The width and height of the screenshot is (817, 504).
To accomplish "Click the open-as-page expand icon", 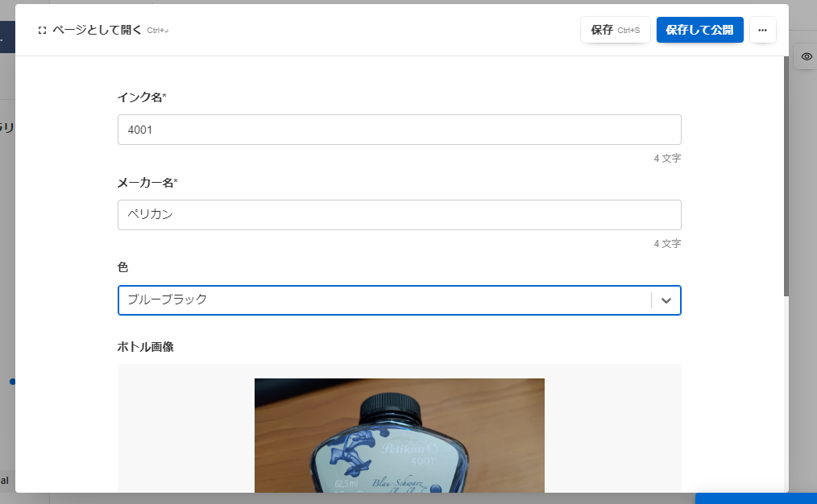I will pyautogui.click(x=42, y=31).
